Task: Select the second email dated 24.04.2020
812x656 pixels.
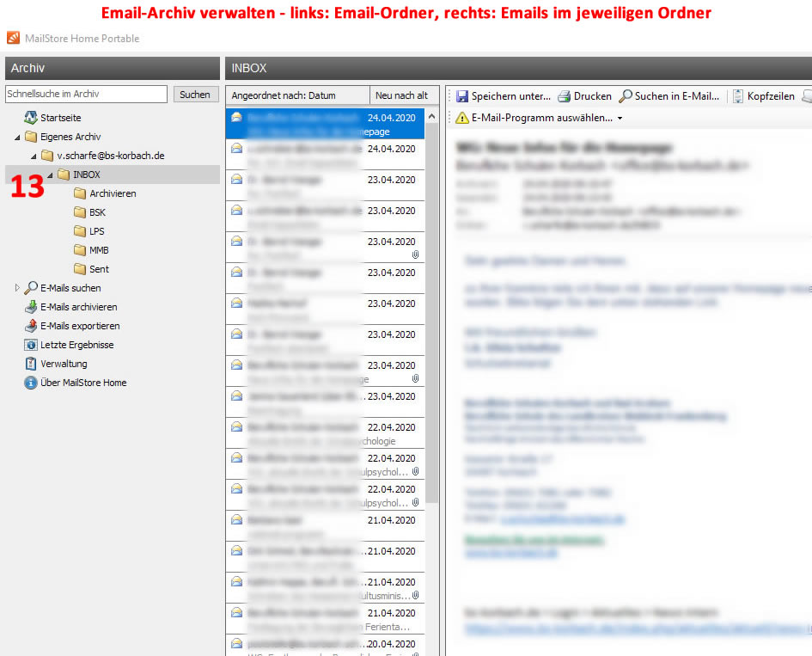Action: point(325,155)
